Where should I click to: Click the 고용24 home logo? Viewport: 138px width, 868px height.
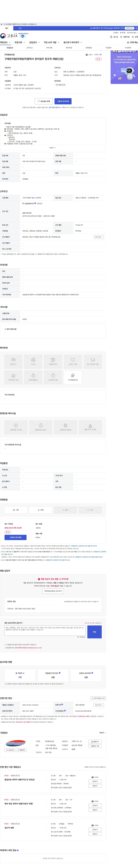click(x=9, y=36)
